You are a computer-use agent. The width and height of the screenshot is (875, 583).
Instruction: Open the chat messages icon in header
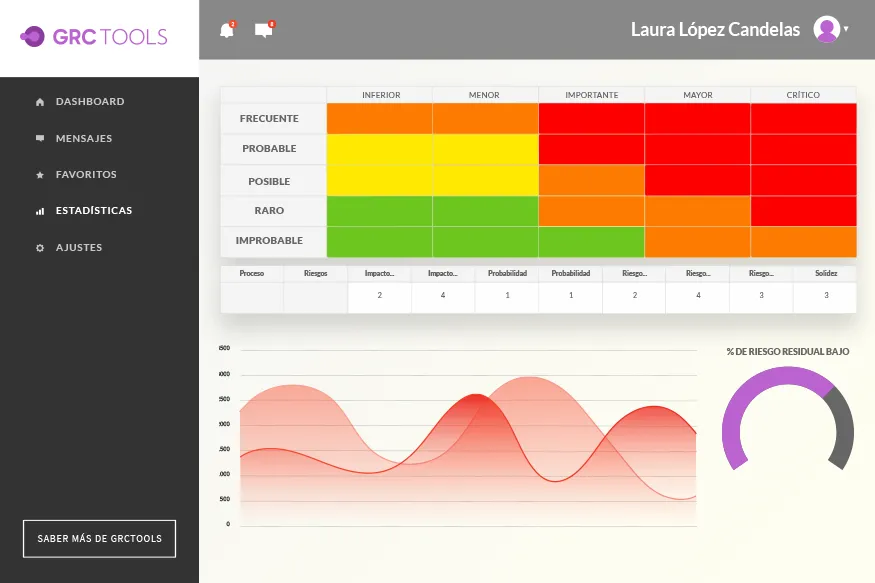pyautogui.click(x=263, y=30)
